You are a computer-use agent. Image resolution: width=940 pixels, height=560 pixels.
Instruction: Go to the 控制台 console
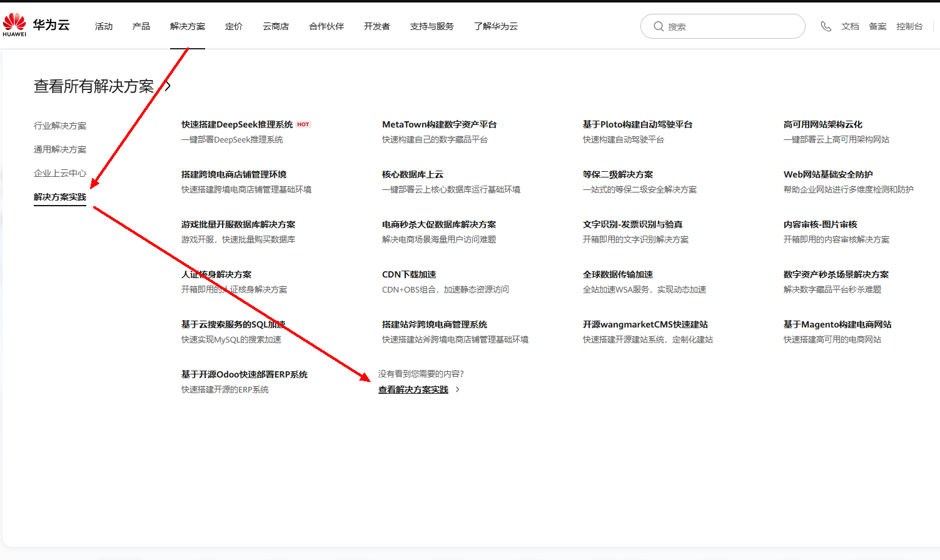point(909,26)
